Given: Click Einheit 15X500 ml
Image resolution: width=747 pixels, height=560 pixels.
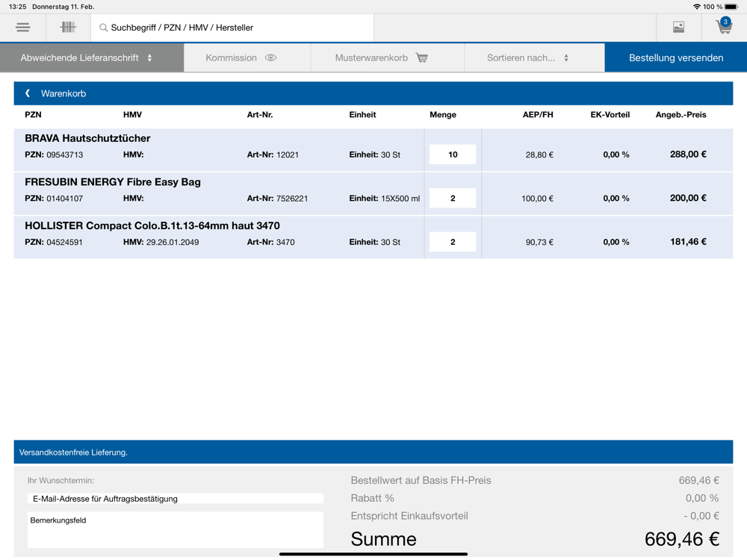Looking at the screenshot, I should (x=385, y=199).
